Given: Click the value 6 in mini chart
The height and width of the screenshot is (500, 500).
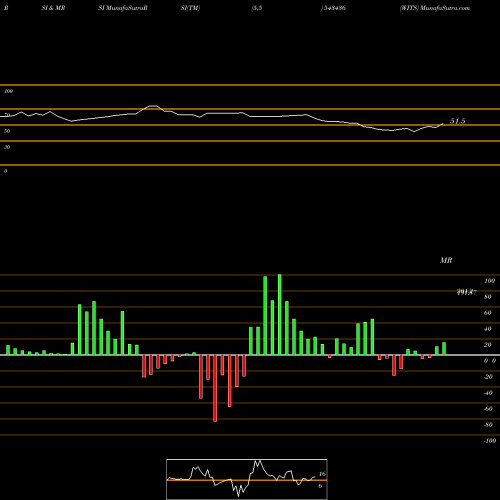Looking at the screenshot, I should [x=320, y=486].
